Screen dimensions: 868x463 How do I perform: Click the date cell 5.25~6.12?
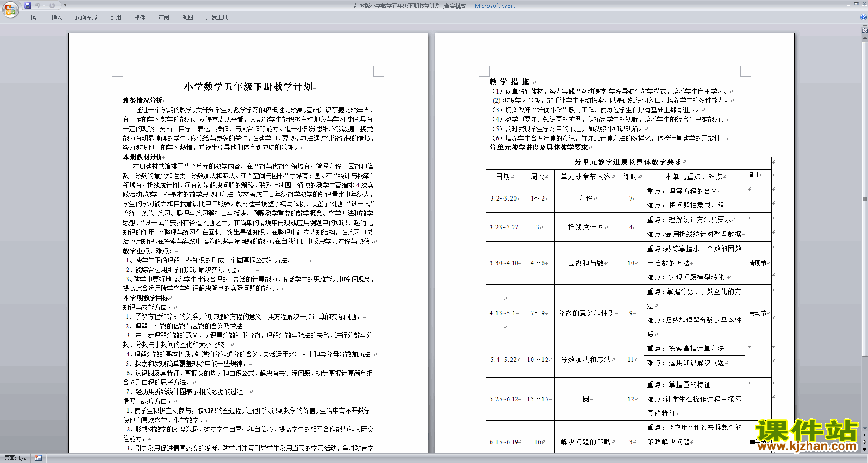pyautogui.click(x=504, y=399)
